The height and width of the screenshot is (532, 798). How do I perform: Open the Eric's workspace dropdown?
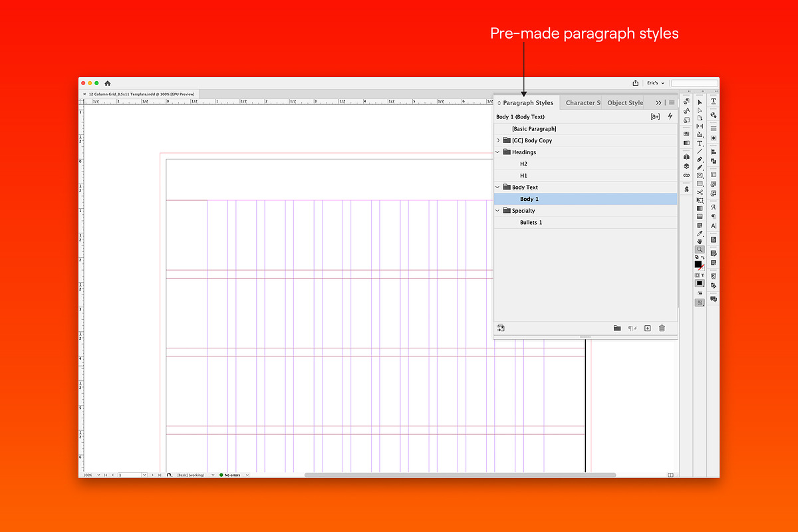655,83
